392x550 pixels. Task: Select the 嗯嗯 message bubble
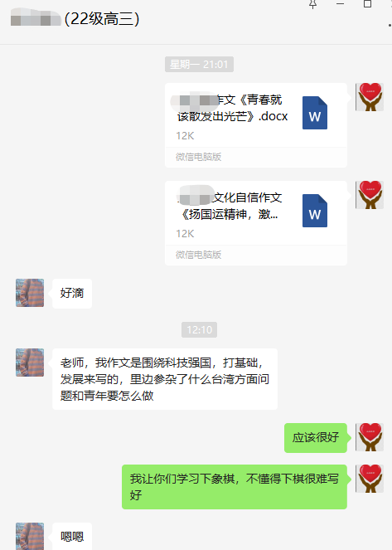click(72, 537)
